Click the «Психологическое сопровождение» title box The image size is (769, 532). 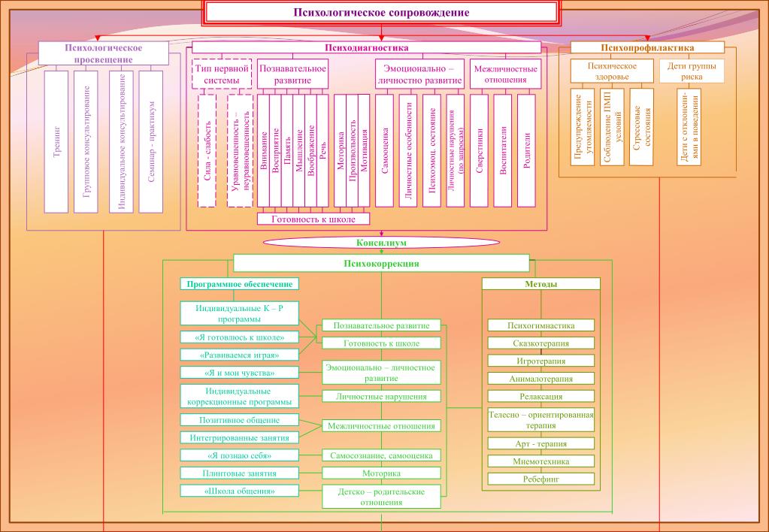tap(381, 12)
